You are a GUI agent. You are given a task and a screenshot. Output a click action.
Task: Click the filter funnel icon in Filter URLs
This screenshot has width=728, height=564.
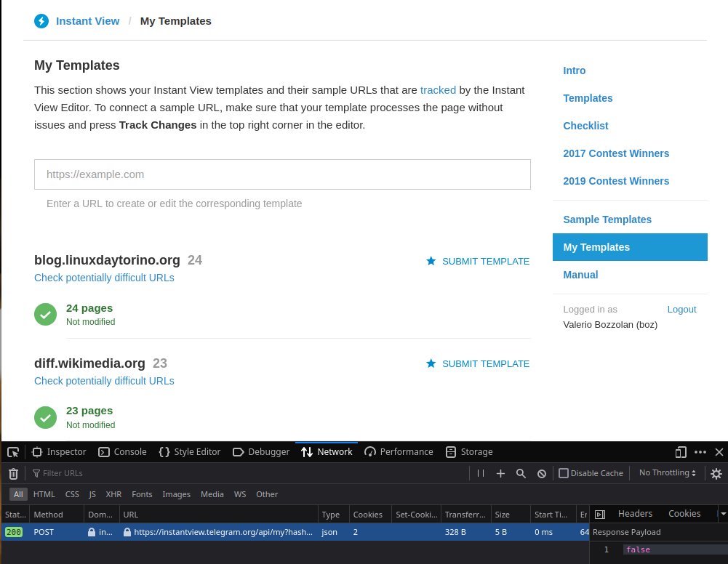[x=36, y=473]
